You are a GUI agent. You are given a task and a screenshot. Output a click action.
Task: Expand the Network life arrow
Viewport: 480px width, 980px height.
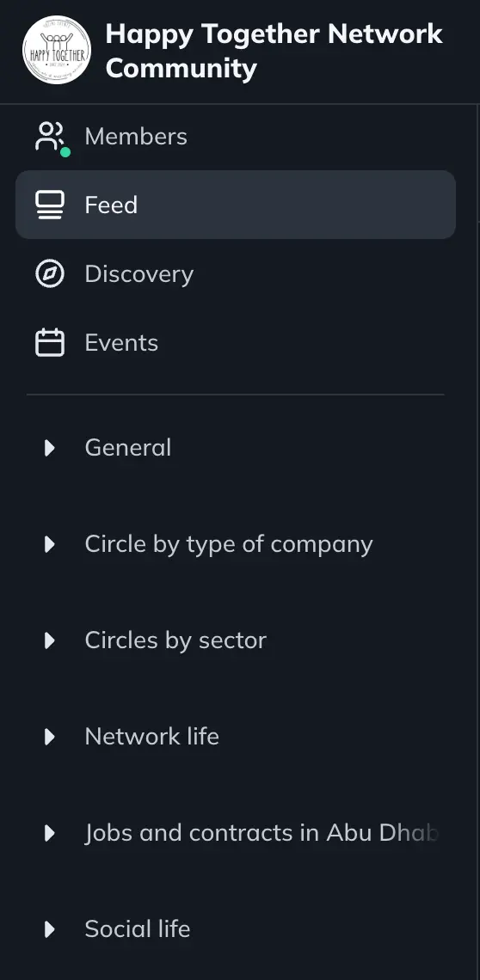[x=49, y=736]
